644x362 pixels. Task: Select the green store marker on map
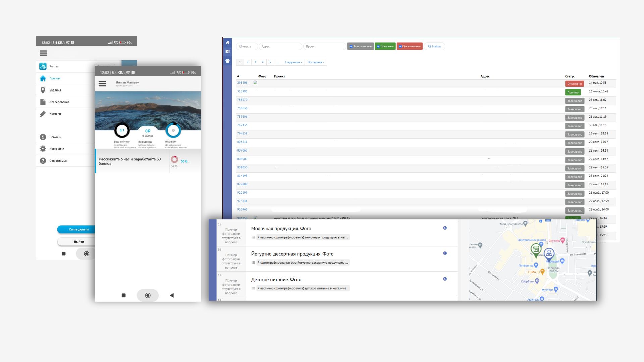(x=536, y=249)
